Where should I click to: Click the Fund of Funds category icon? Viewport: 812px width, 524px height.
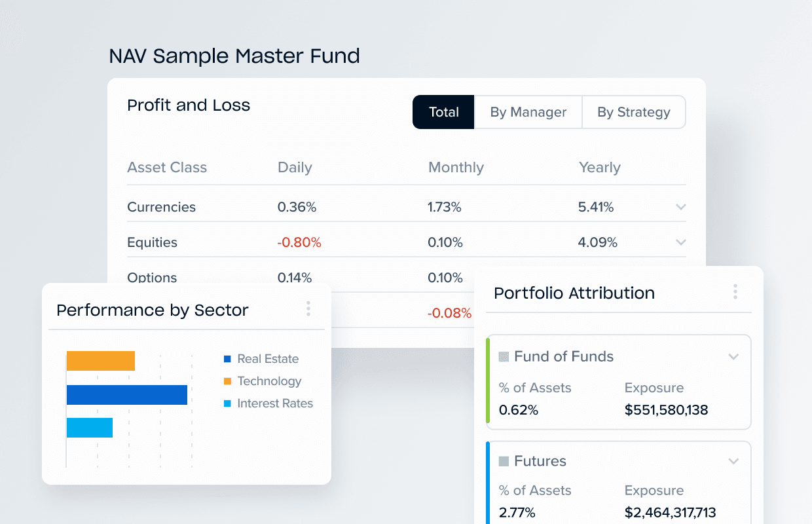tap(505, 356)
